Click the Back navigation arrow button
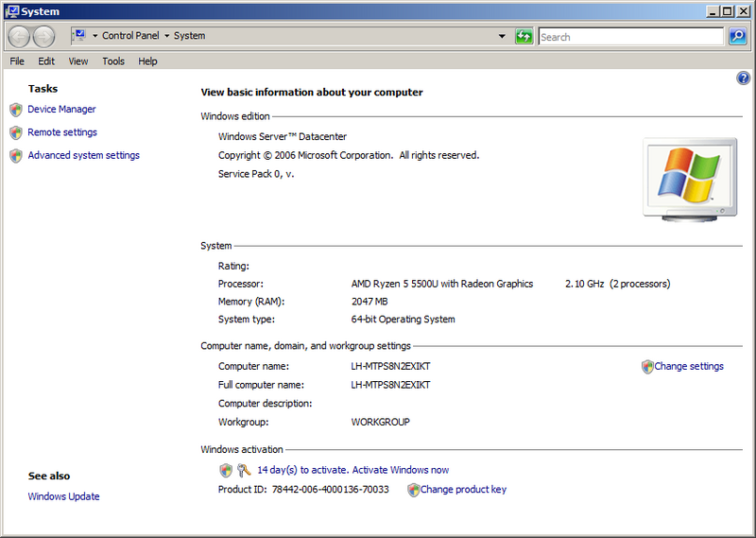This screenshot has height=538, width=756. tap(19, 37)
